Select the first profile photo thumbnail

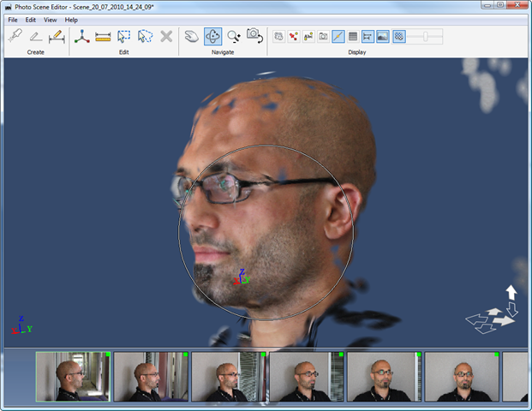73,376
